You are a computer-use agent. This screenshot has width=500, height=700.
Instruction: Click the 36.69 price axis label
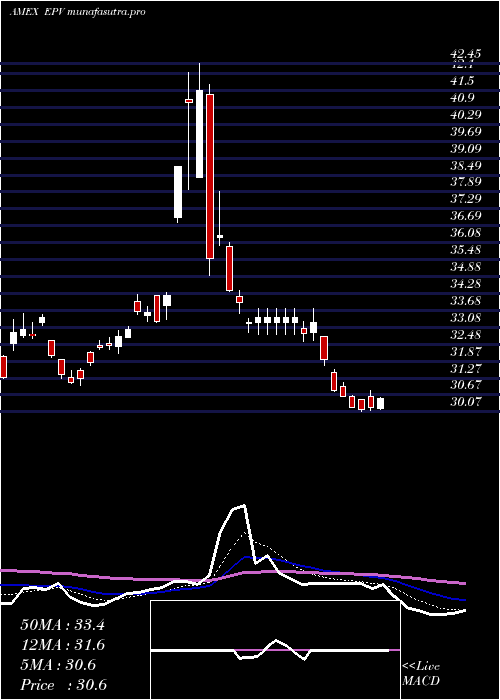click(466, 216)
